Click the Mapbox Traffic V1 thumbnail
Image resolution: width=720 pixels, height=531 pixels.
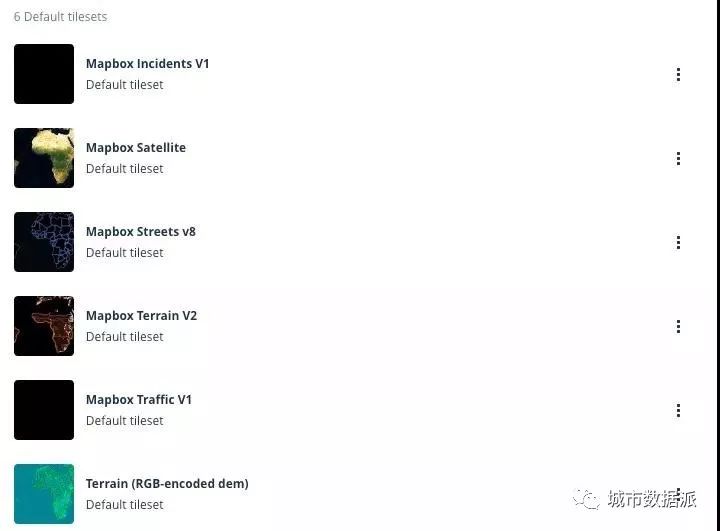click(x=44, y=410)
